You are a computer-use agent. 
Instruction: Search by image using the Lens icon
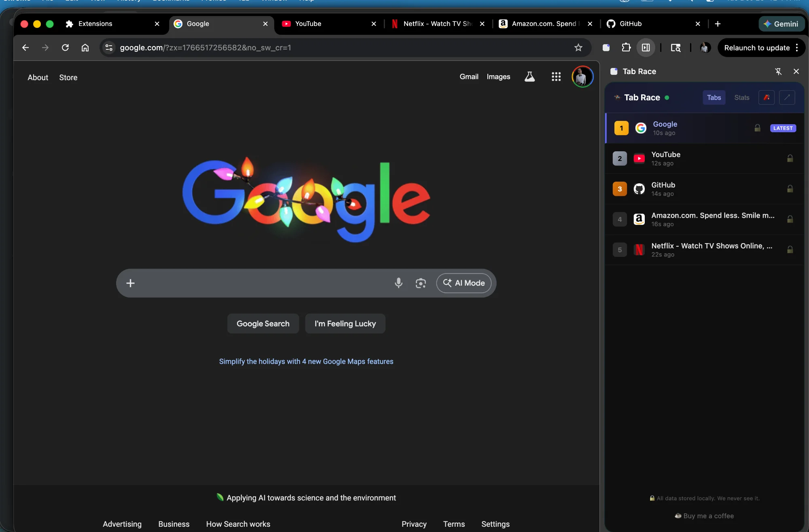(x=421, y=283)
